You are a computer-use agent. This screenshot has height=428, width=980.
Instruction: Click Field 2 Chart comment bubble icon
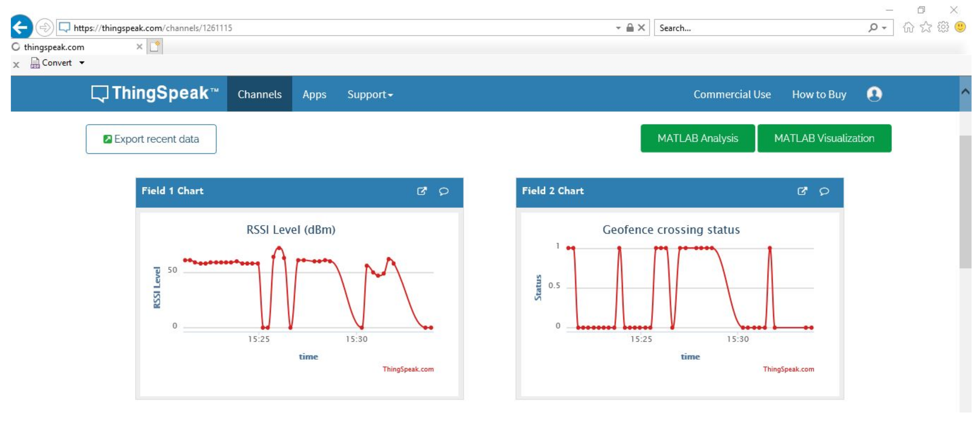tap(824, 191)
